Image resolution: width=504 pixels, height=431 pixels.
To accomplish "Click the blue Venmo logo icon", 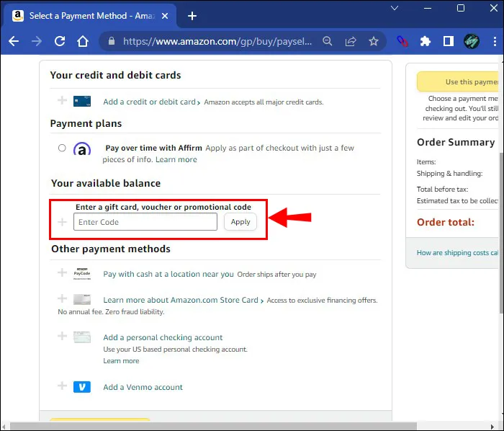I will click(x=82, y=387).
